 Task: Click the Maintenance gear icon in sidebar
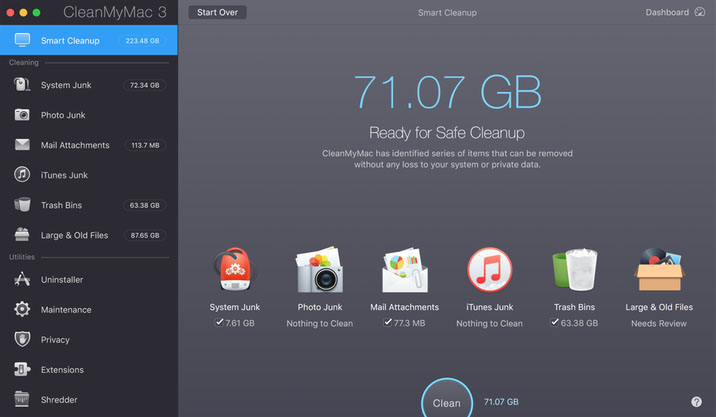pos(22,309)
